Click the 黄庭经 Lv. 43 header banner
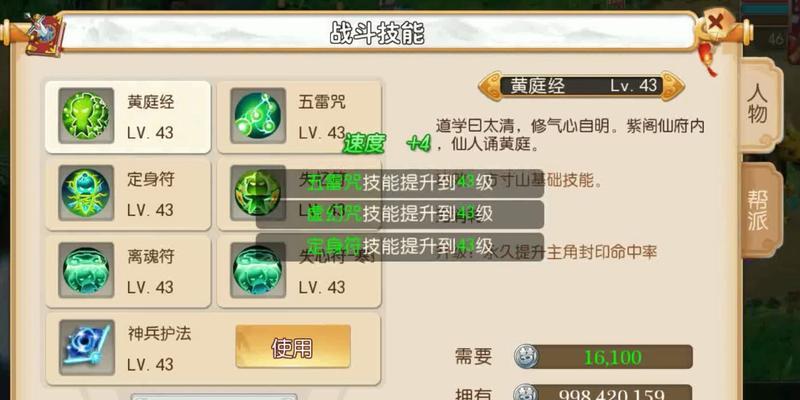This screenshot has width=800, height=400. point(582,86)
